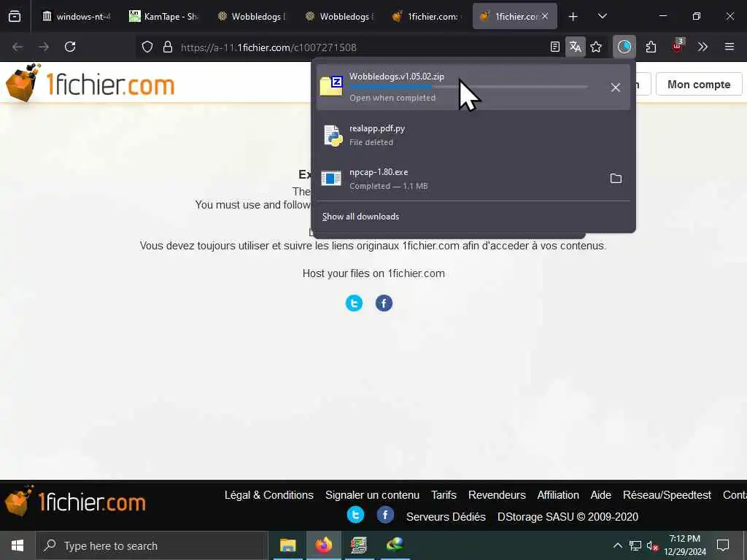This screenshot has width=747, height=560.
Task: Switch to the windows-nt-4 tab
Action: (x=76, y=16)
